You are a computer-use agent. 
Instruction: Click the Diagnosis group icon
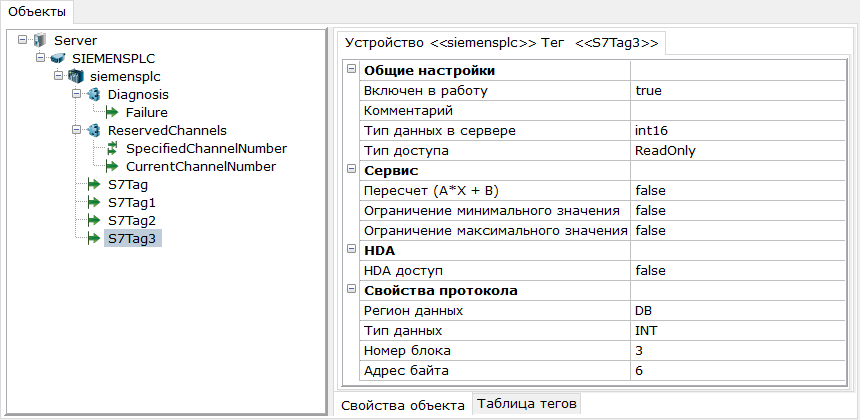click(x=94, y=94)
